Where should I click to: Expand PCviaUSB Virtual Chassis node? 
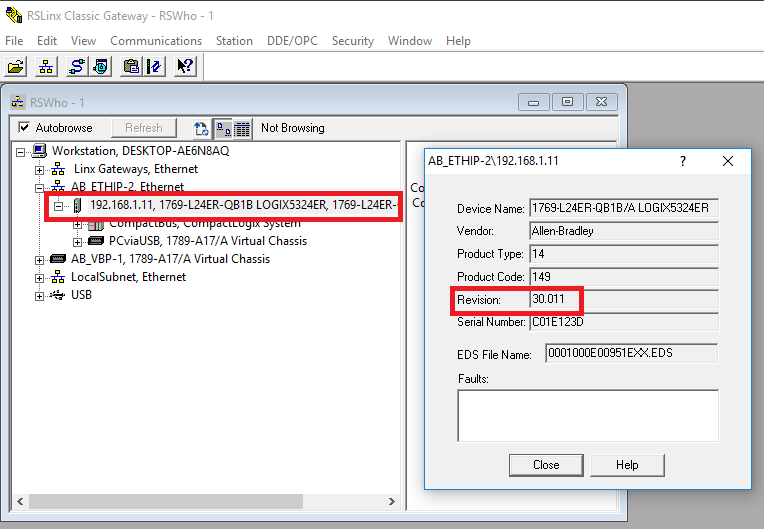click(x=77, y=242)
